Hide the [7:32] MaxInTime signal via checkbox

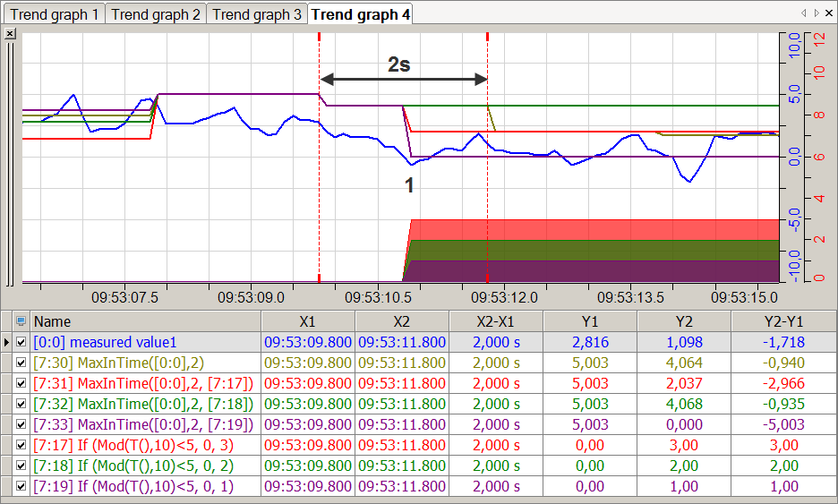coord(21,404)
